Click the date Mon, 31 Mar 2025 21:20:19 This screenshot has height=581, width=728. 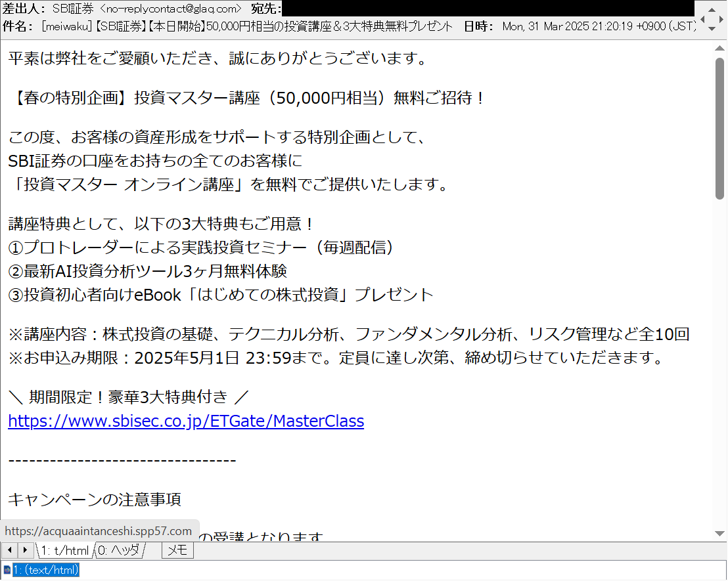[568, 26]
